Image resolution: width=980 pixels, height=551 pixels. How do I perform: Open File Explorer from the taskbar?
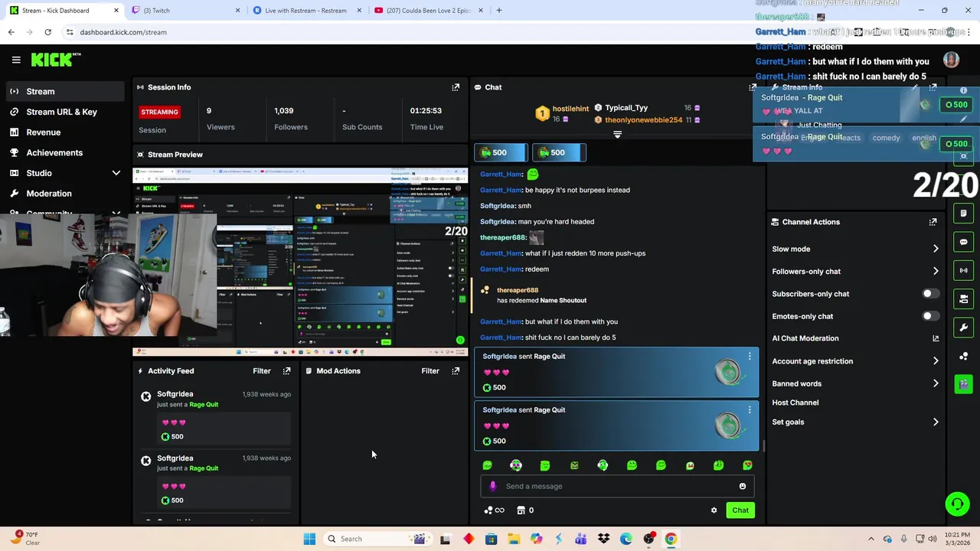513,539
